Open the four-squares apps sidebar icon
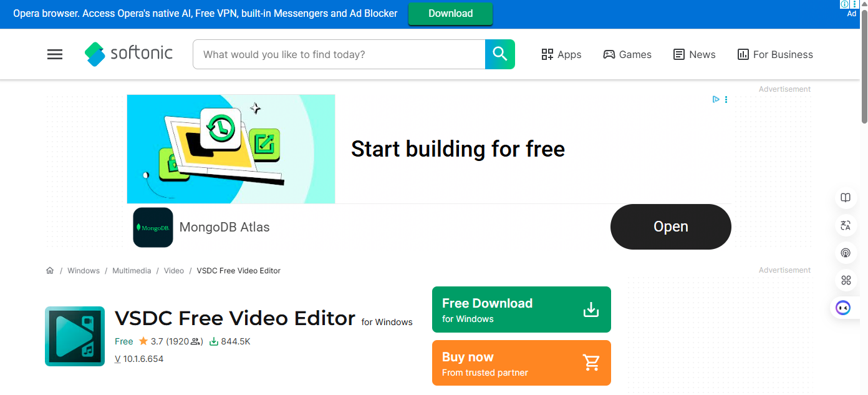 [x=846, y=280]
